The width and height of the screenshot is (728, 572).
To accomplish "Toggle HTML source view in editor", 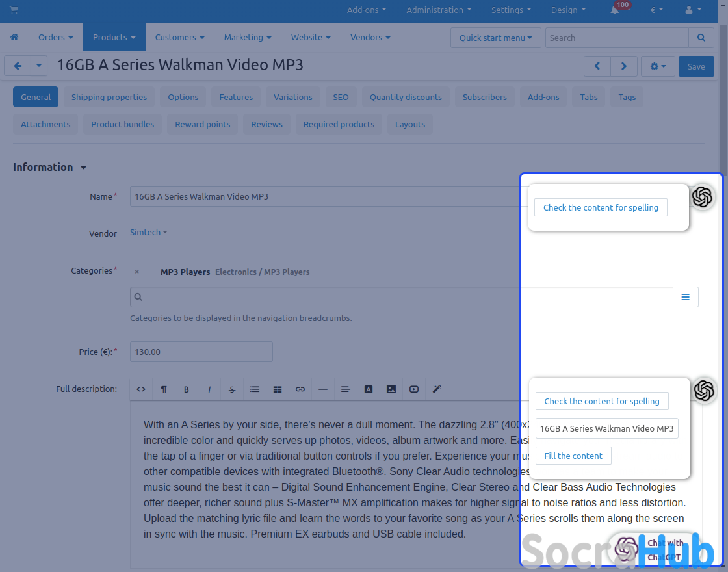I will (141, 389).
